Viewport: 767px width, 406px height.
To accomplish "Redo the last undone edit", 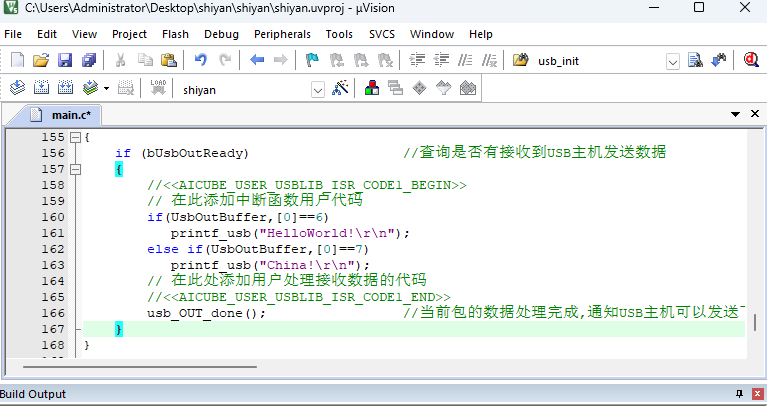I will click(x=225, y=60).
